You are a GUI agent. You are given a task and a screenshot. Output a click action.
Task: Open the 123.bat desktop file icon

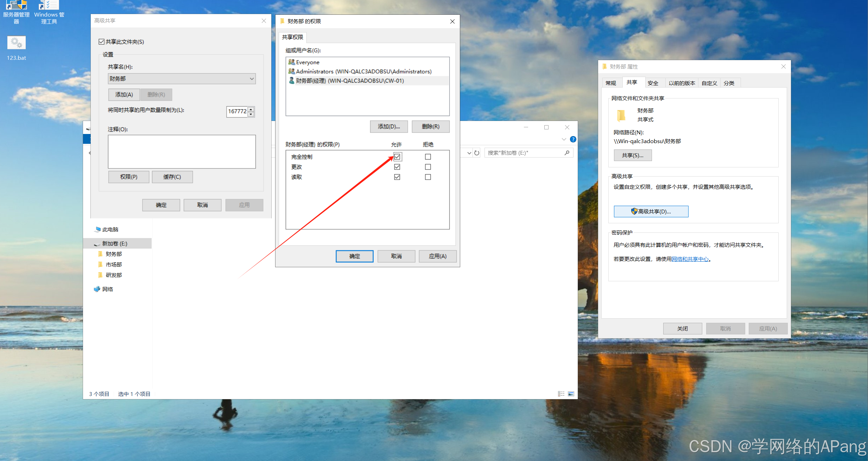click(x=16, y=43)
